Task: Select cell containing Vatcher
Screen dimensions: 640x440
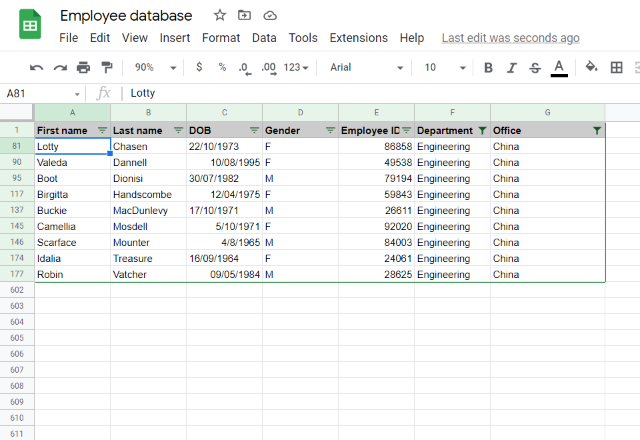Action: (148, 274)
